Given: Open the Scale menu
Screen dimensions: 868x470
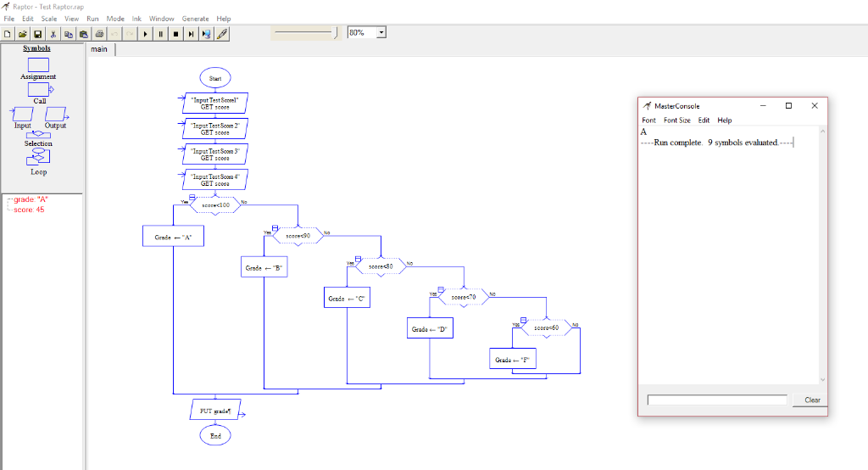Looking at the screenshot, I should (x=48, y=19).
